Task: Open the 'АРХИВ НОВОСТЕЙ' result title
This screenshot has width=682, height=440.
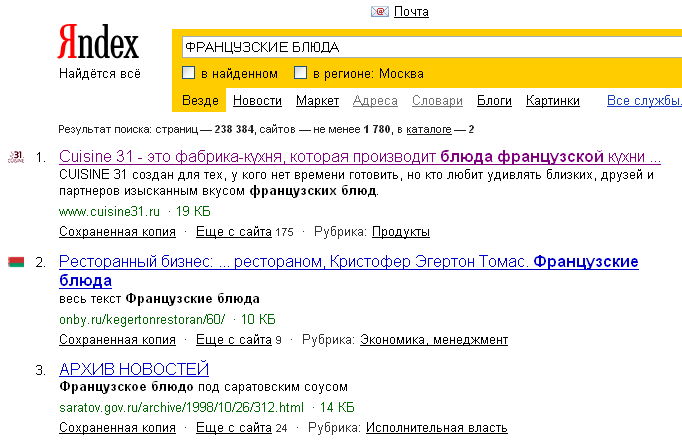Action: point(134,369)
